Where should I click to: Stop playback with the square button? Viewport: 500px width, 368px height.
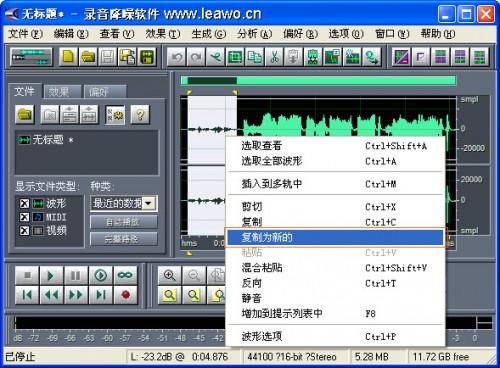[27, 275]
